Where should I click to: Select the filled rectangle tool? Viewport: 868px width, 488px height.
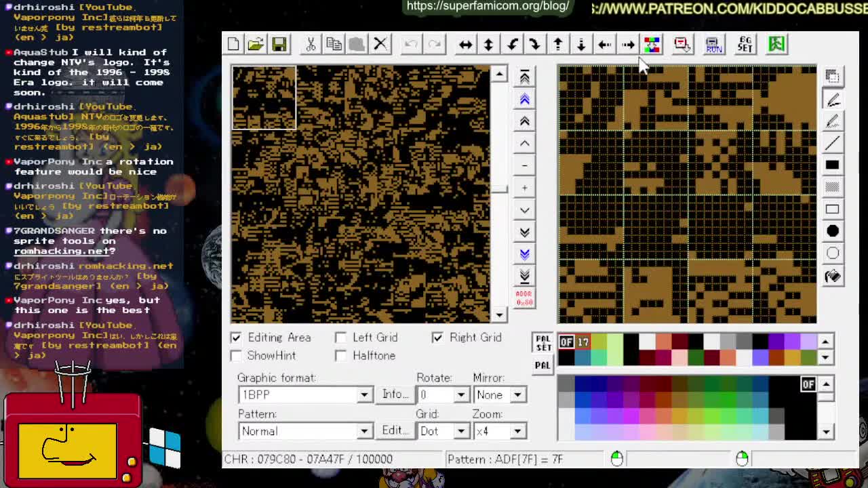pyautogui.click(x=833, y=165)
